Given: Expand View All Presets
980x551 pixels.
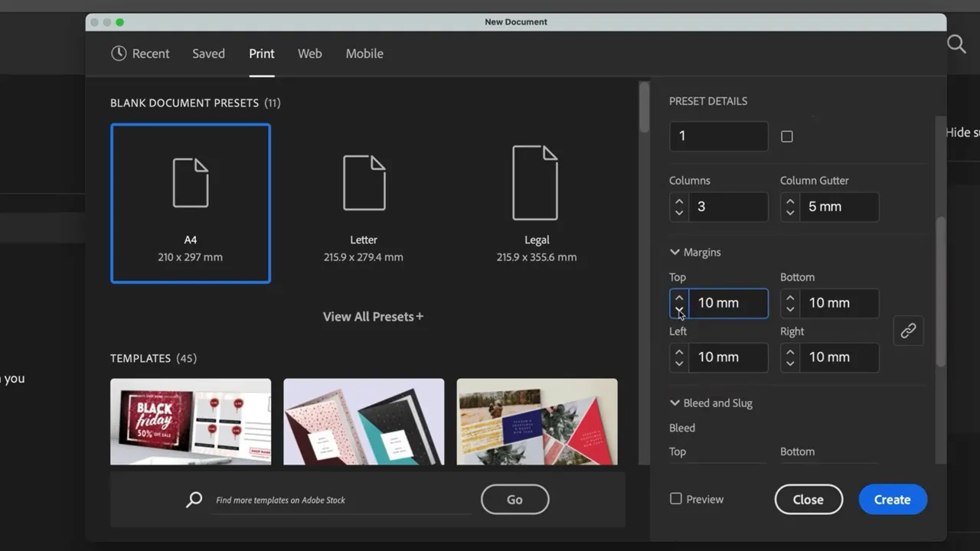Looking at the screenshot, I should [x=373, y=317].
